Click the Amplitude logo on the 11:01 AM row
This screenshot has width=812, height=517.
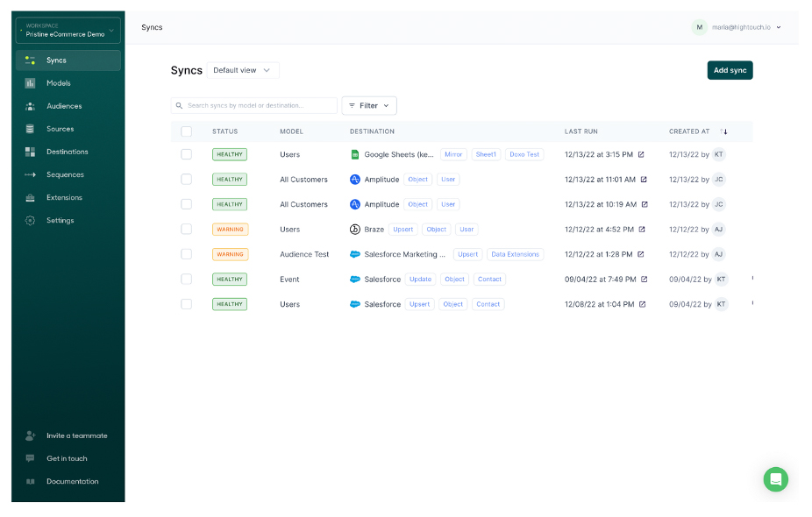(355, 179)
